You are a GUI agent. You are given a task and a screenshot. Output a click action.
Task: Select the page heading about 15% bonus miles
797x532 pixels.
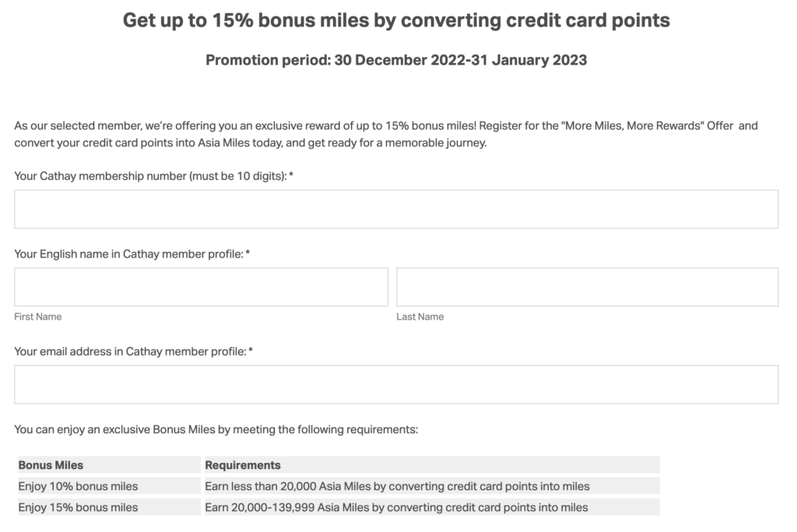point(395,20)
